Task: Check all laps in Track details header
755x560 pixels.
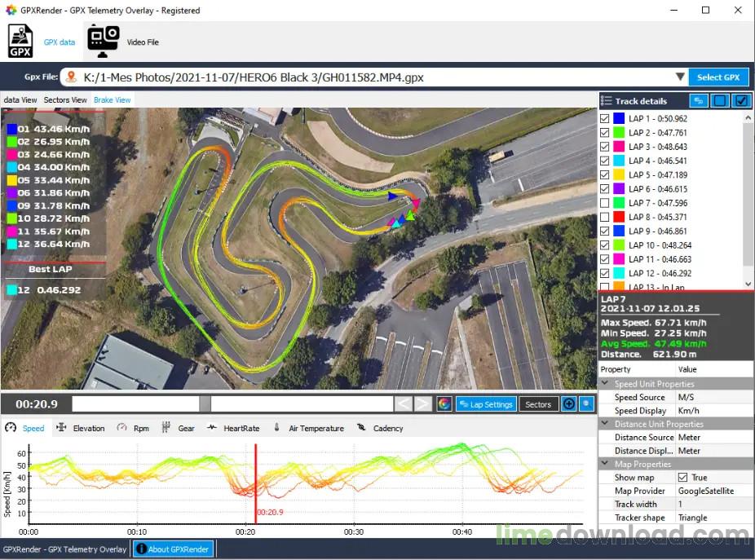Action: 741,101
